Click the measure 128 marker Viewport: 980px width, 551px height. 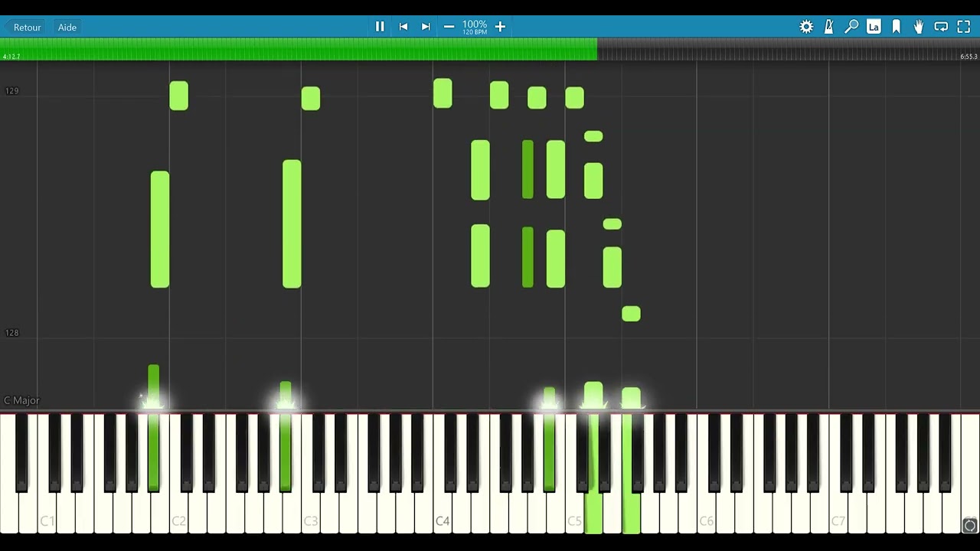tap(11, 333)
